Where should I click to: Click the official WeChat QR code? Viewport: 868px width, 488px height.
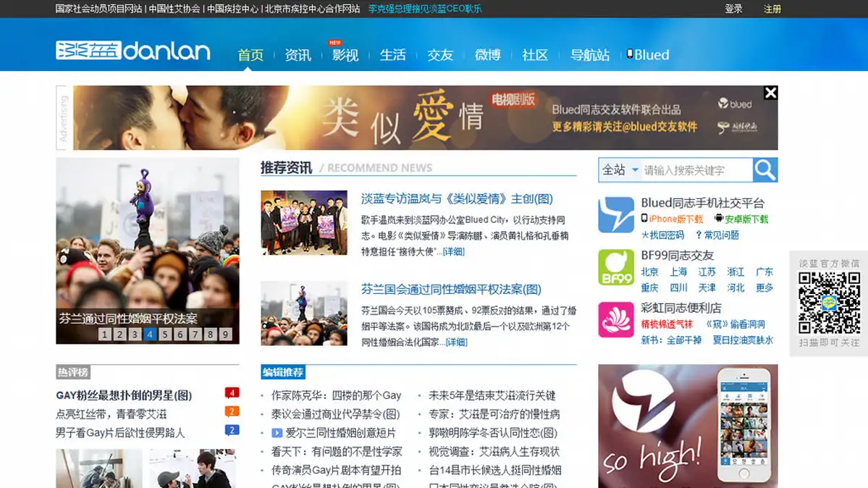pos(829,303)
